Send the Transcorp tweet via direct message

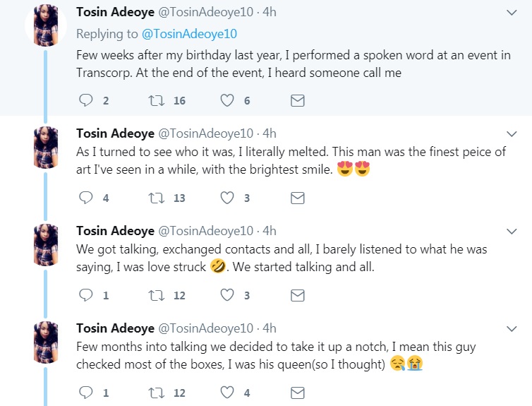298,101
